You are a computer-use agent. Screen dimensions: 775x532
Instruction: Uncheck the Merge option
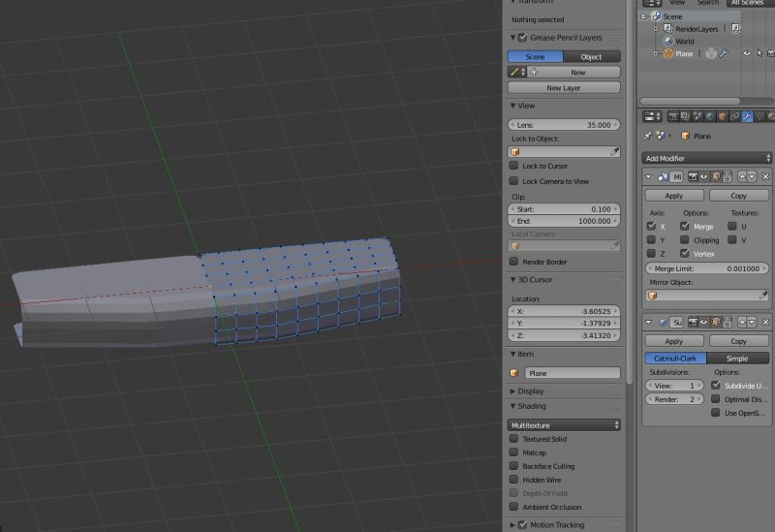(684, 226)
